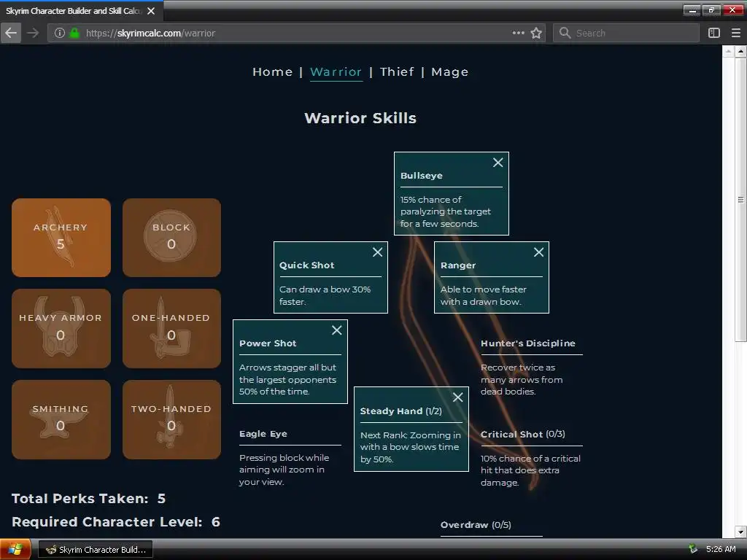This screenshot has width=747, height=560.
Task: Click the Power Shot perk title
Action: click(268, 343)
